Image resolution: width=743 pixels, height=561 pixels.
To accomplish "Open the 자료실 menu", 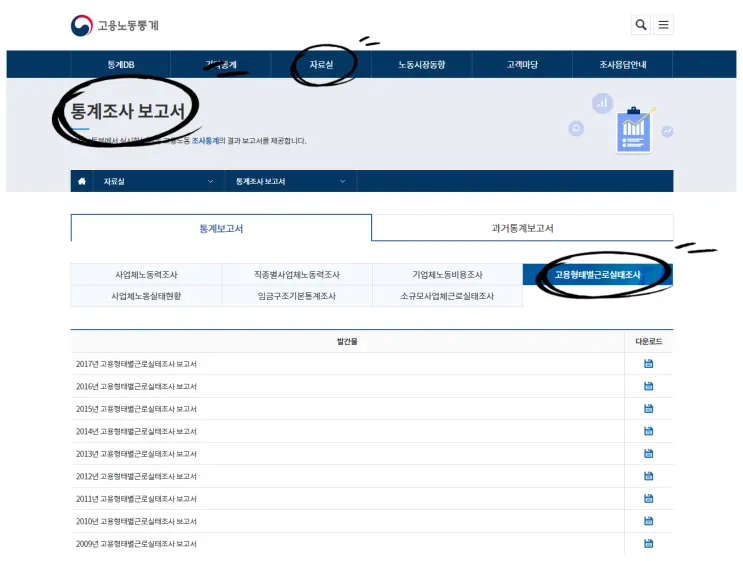I will click(321, 64).
